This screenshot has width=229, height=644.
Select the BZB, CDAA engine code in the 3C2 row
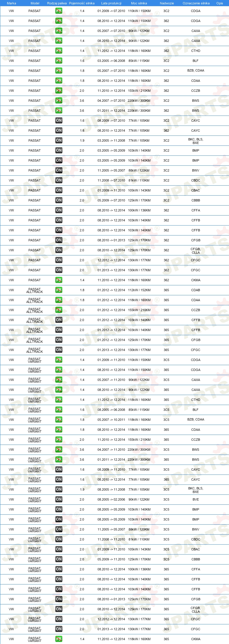(196, 70)
